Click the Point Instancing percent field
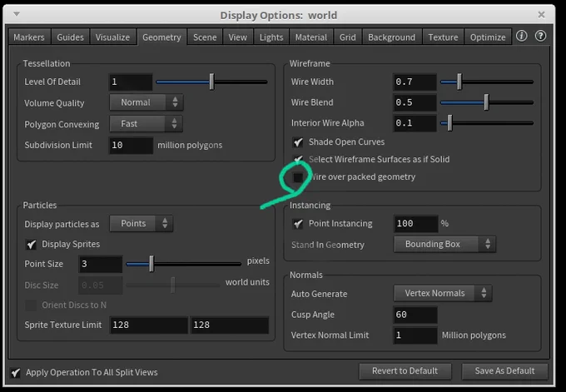 pos(416,224)
